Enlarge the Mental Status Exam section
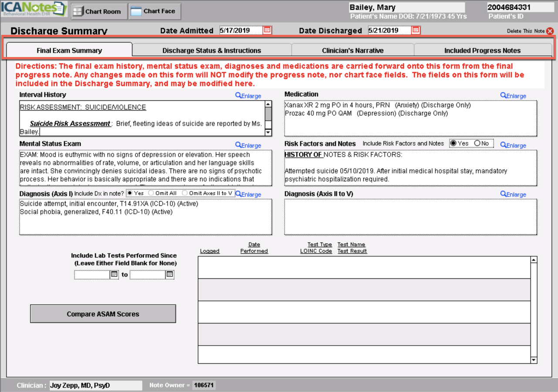 click(247, 145)
